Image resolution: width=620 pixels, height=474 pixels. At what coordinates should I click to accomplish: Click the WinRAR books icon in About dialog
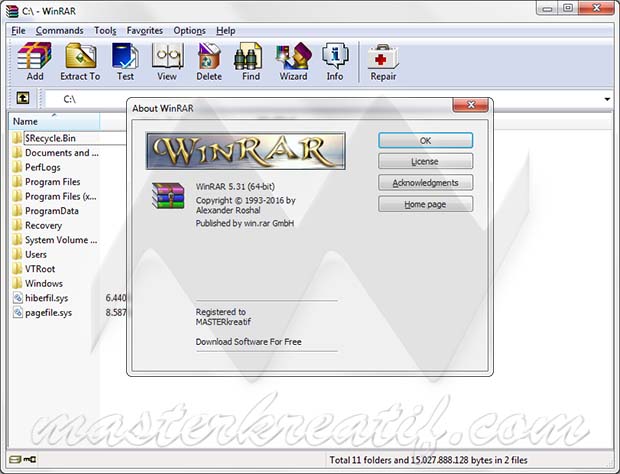168,196
